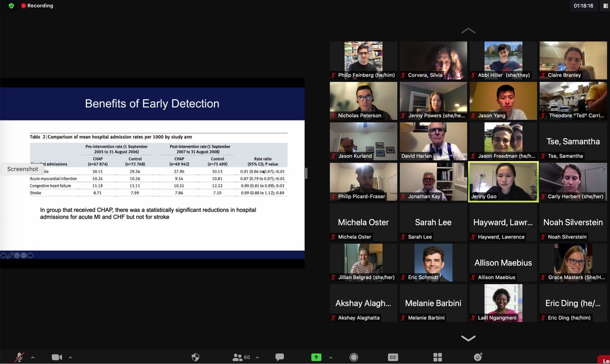
Task: Open the Apps grid icon
Action: point(437,357)
